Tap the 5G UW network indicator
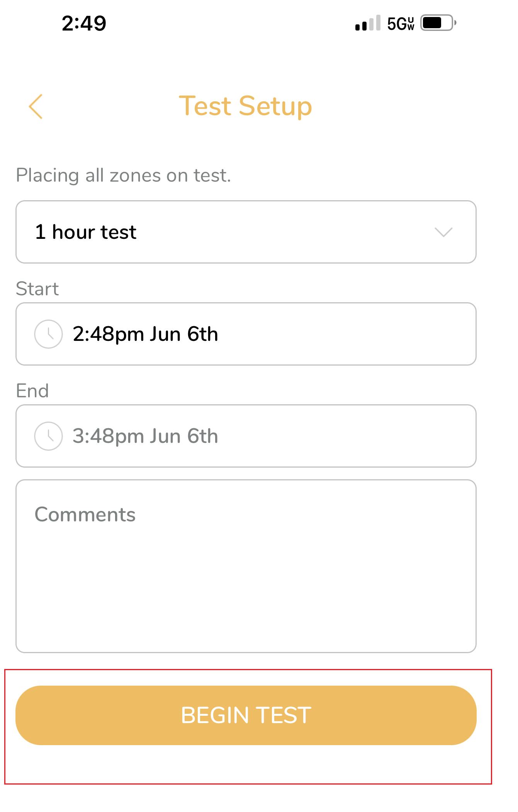Screen dimensions: 518x812 401,24
